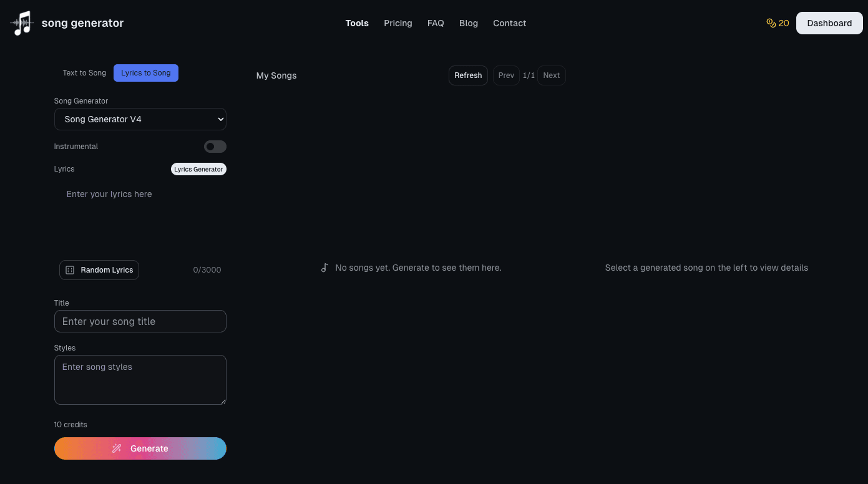The width and height of the screenshot is (868, 484).
Task: Go to the Next songs page
Action: click(x=551, y=75)
